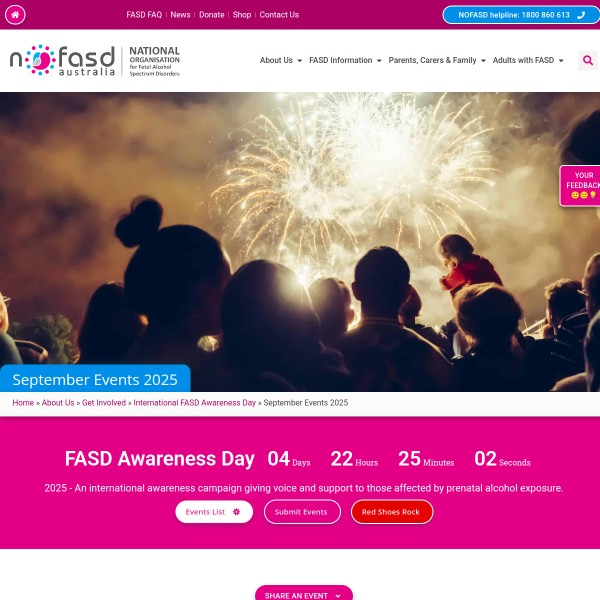The width and height of the screenshot is (600, 600).
Task: Expand the Share an Event chevron
Action: pos(338,596)
